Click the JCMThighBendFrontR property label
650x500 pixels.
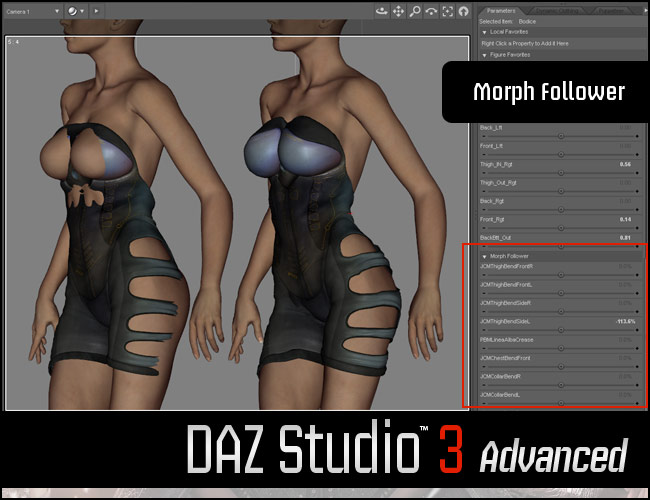point(507,266)
